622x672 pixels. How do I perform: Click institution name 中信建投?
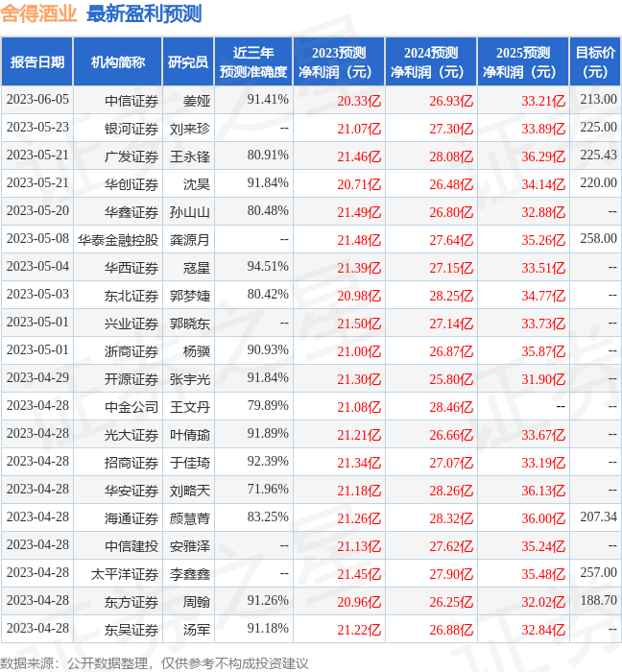point(132,547)
